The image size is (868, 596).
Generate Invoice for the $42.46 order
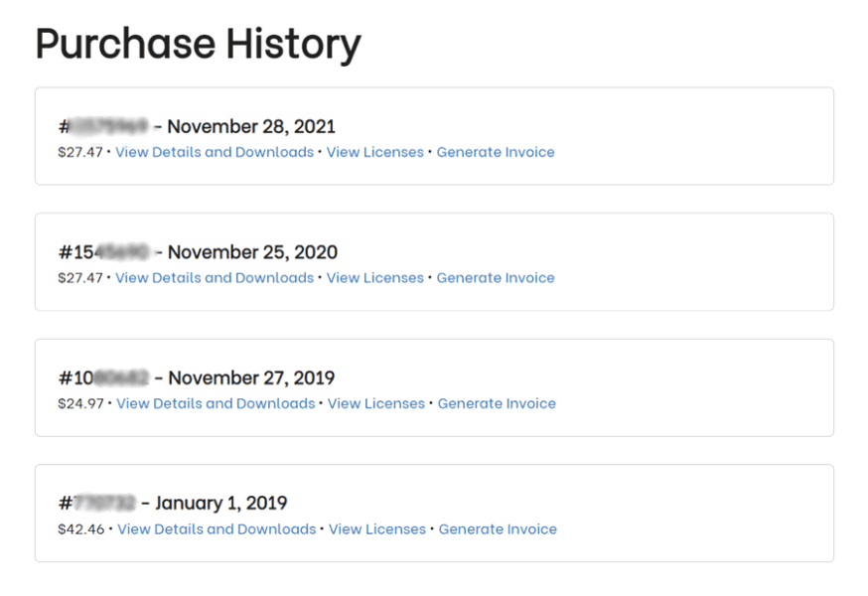pos(498,529)
